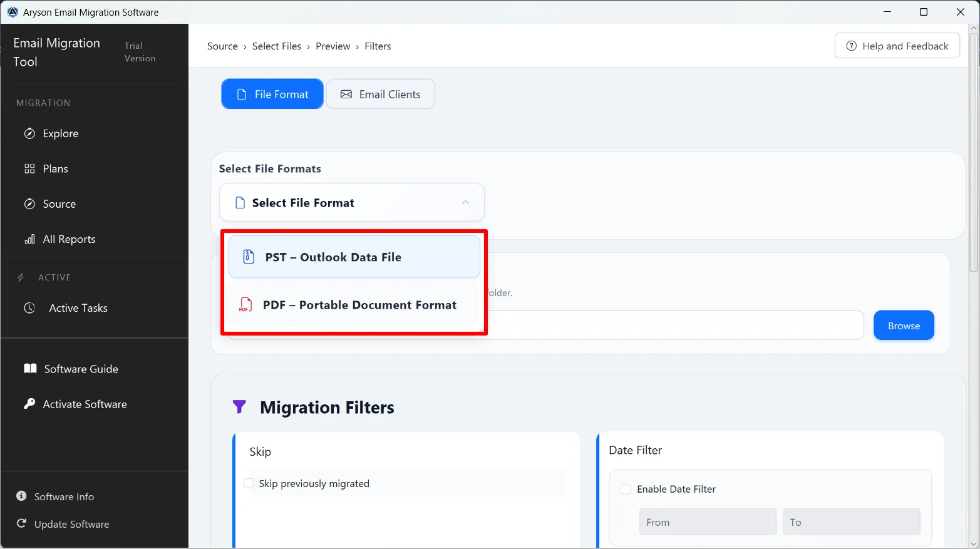Image resolution: width=980 pixels, height=549 pixels.
Task: Go to Source breadcrumb
Action: (x=222, y=46)
